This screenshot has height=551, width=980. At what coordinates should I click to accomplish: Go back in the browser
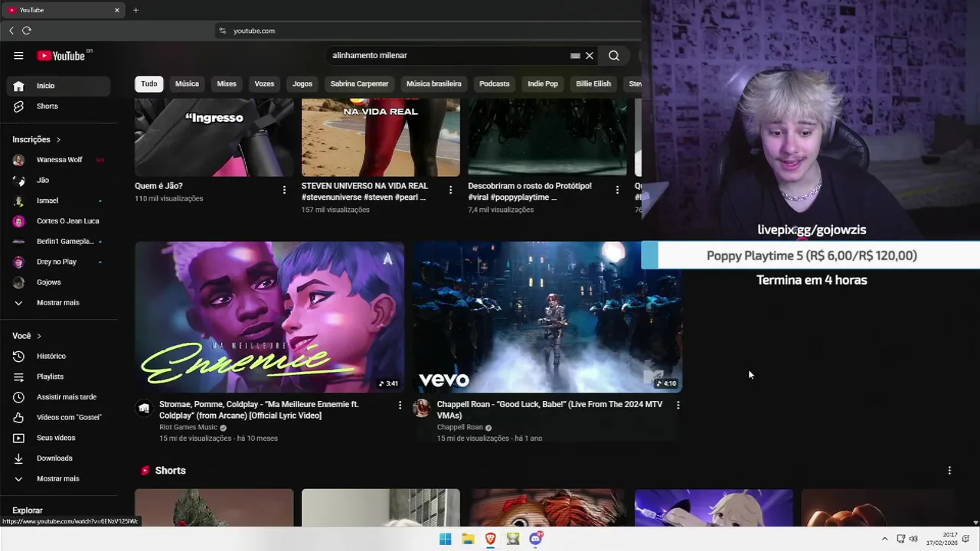tap(11, 31)
